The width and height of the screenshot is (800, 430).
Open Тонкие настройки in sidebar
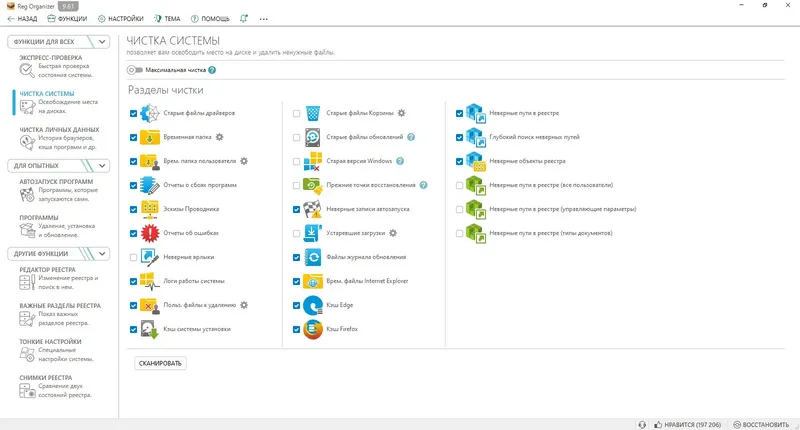click(x=57, y=350)
